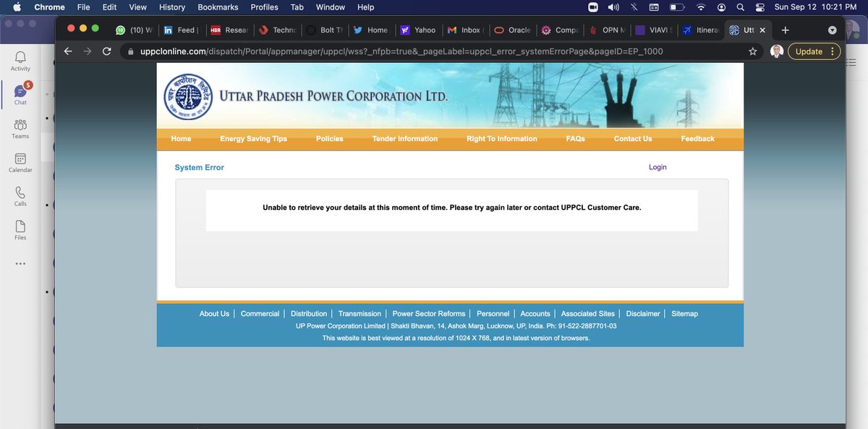Switch to Twitter Home tab
Viewport: 868px width, 429px height.
pos(370,30)
